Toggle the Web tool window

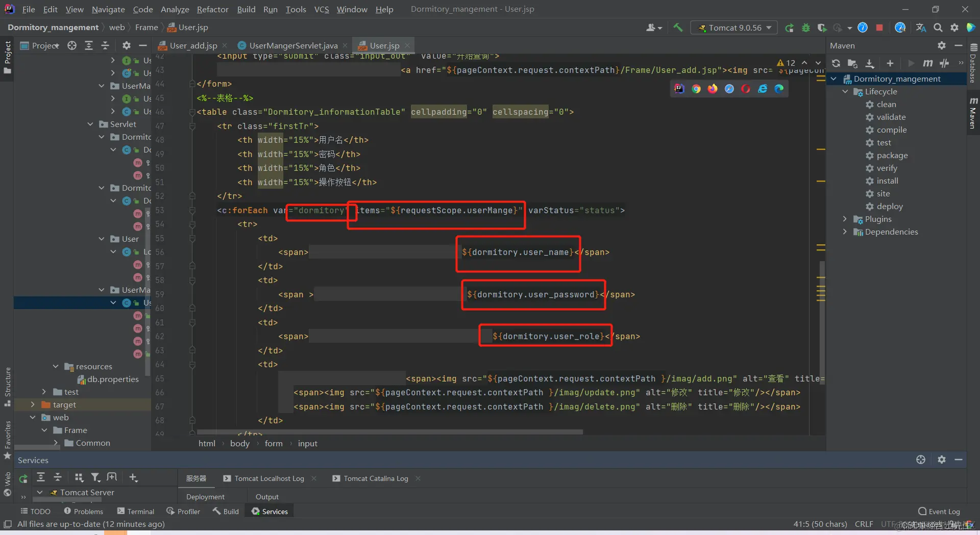7,484
